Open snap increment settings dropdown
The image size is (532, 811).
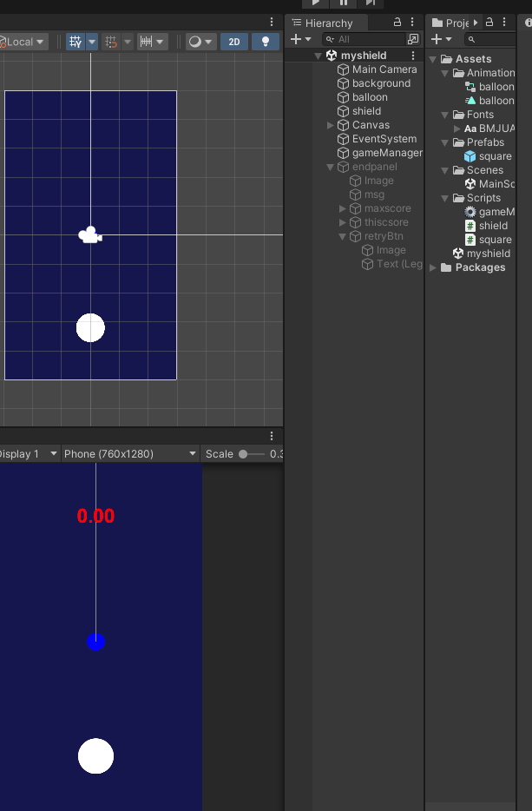[152, 42]
